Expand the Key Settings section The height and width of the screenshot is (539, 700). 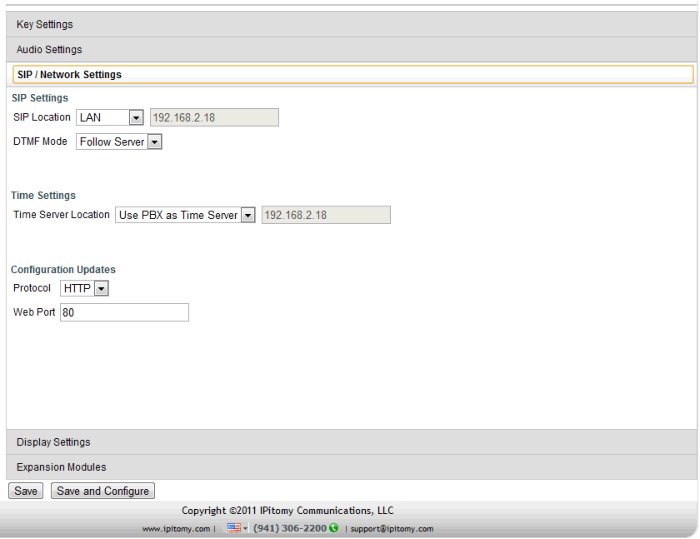(351, 24)
